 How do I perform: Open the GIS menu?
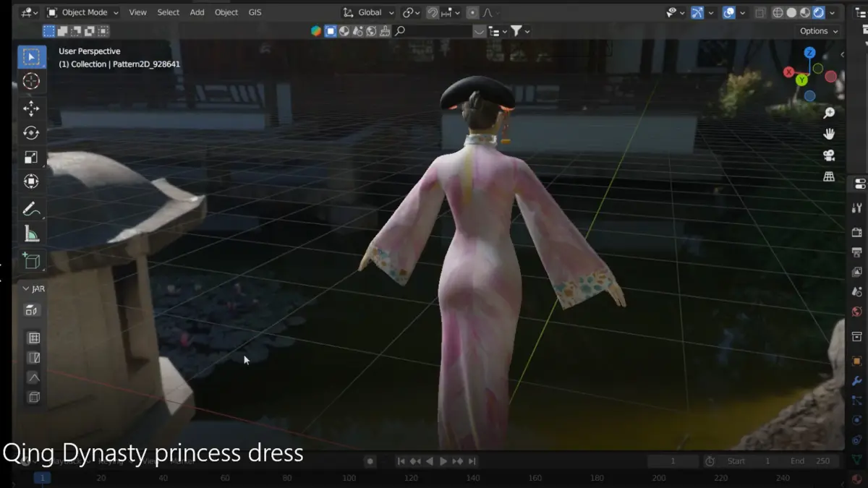(255, 12)
